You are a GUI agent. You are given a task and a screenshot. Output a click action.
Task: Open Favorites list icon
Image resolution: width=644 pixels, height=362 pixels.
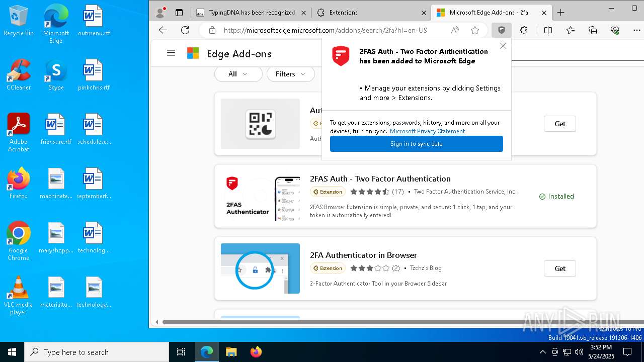(571, 30)
